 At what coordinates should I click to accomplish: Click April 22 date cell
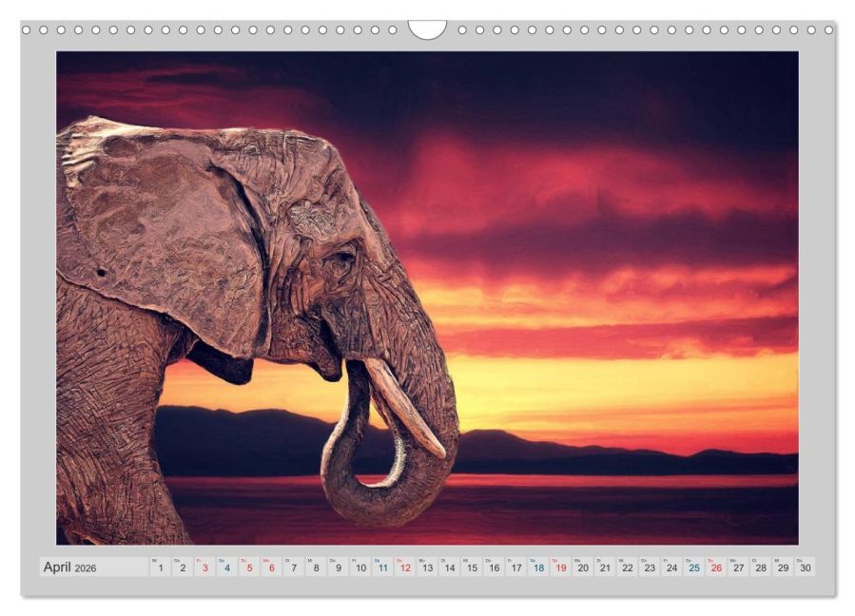click(x=628, y=567)
